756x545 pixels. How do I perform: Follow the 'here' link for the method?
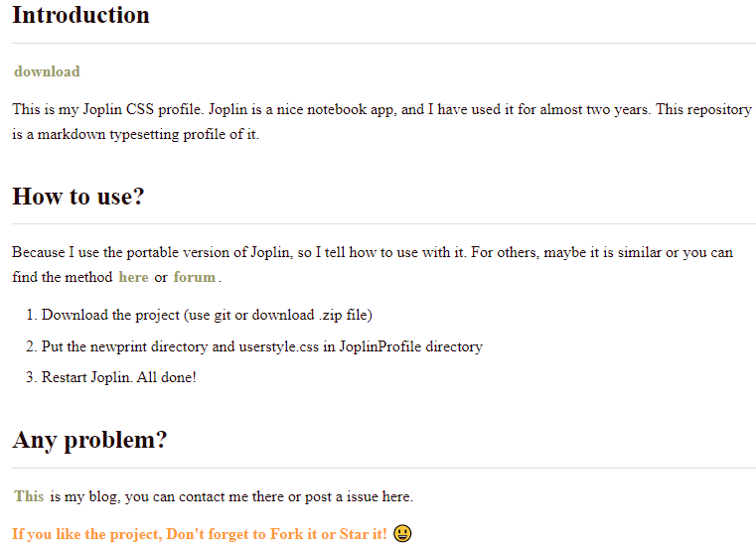[x=133, y=277]
